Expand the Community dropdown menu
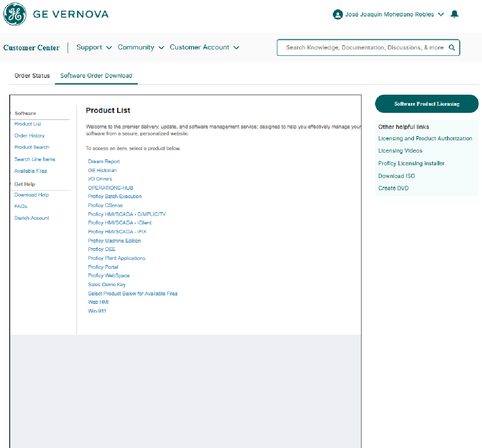 point(141,47)
